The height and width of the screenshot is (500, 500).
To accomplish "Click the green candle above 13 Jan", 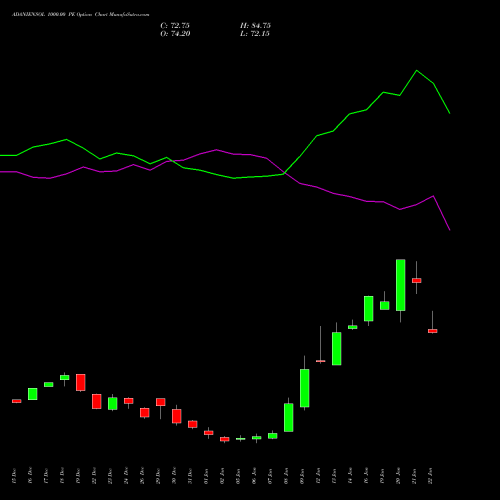I will [337, 349].
